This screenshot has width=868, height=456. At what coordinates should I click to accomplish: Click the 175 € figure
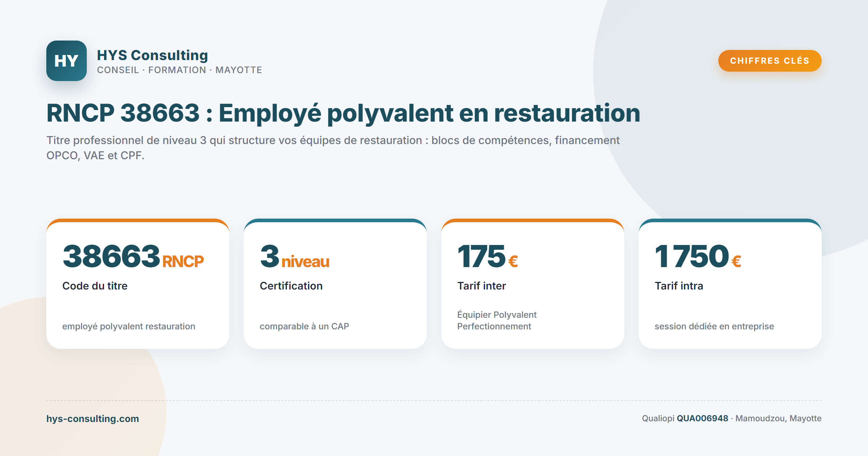coord(488,256)
